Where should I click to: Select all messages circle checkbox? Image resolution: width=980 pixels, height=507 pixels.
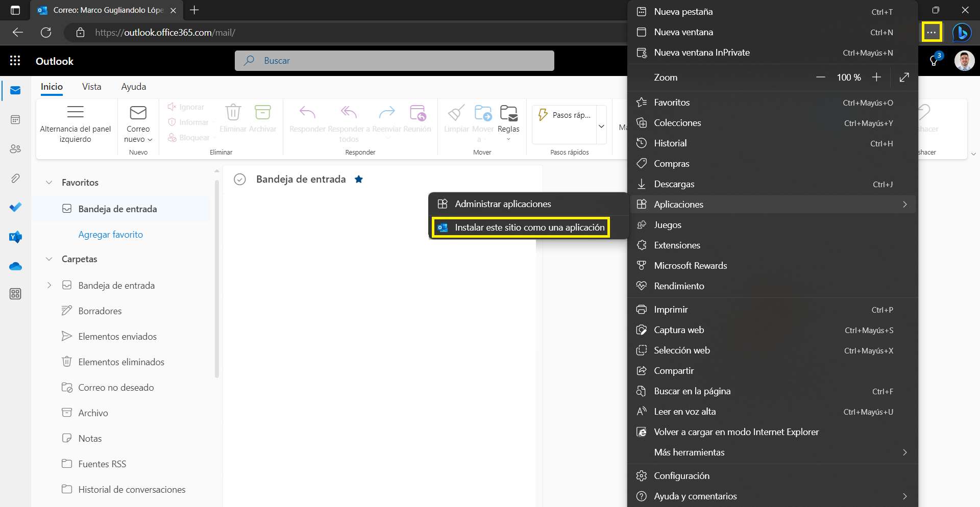[x=240, y=179]
